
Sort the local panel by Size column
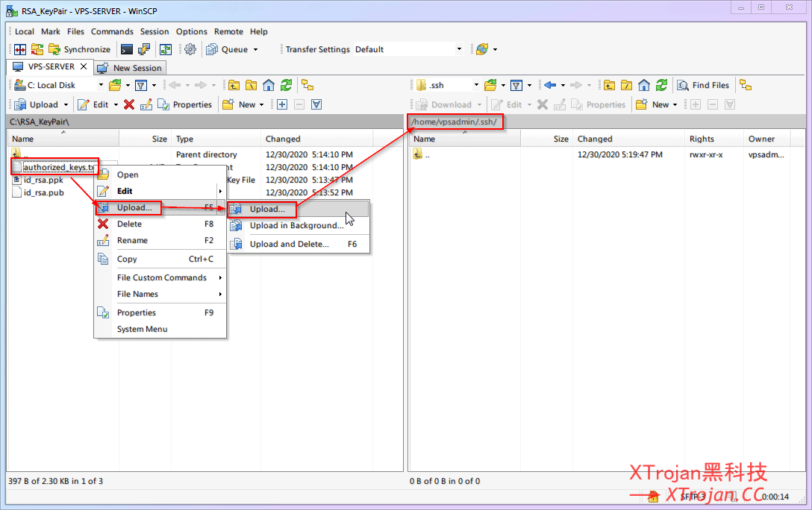point(145,139)
